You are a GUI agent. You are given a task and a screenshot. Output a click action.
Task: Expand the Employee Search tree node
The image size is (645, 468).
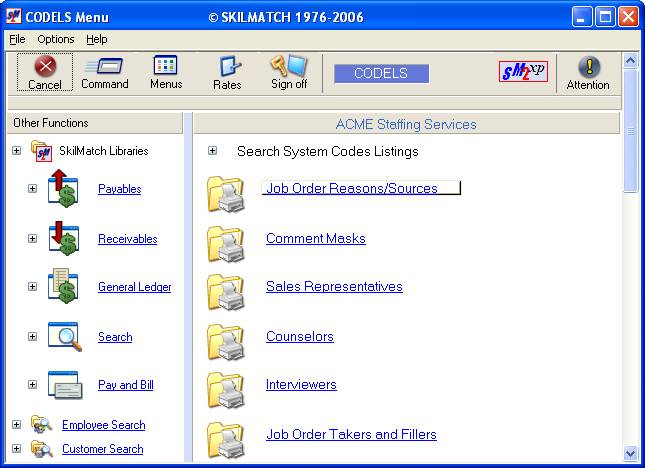tap(16, 424)
